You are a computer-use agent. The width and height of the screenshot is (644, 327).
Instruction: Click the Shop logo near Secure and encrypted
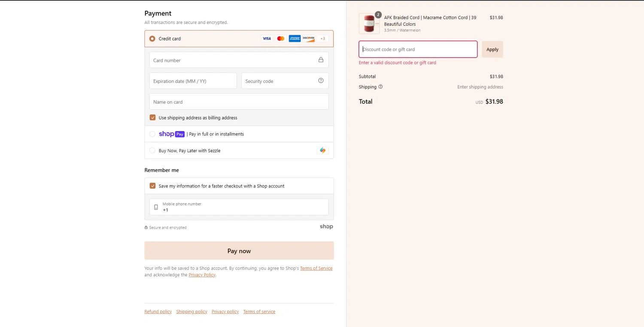pyautogui.click(x=326, y=226)
